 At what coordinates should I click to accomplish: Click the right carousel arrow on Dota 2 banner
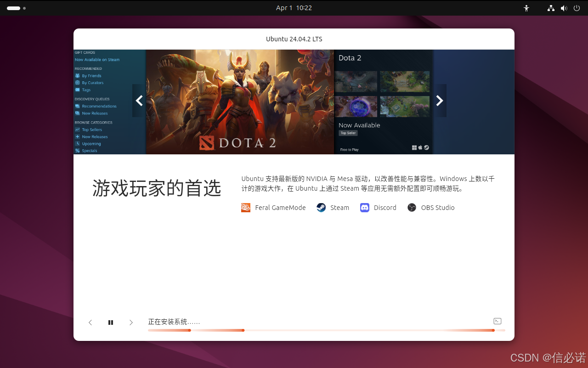click(440, 101)
